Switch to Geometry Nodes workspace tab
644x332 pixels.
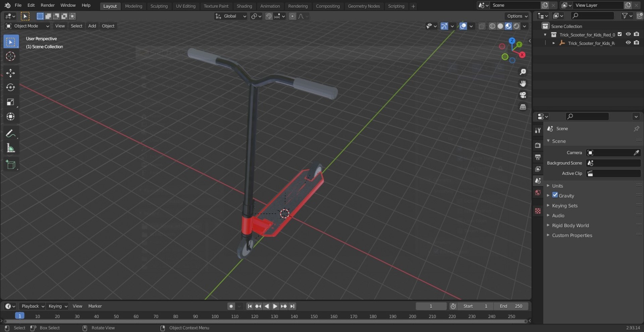(x=364, y=6)
